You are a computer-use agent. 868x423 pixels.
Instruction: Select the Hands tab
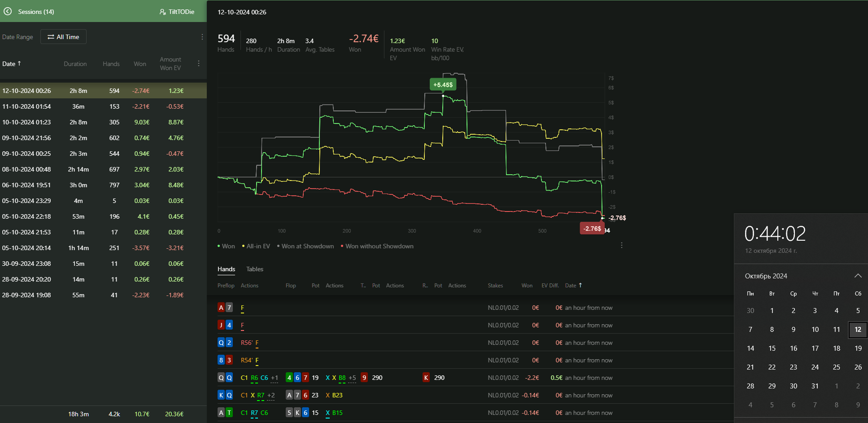pyautogui.click(x=226, y=269)
